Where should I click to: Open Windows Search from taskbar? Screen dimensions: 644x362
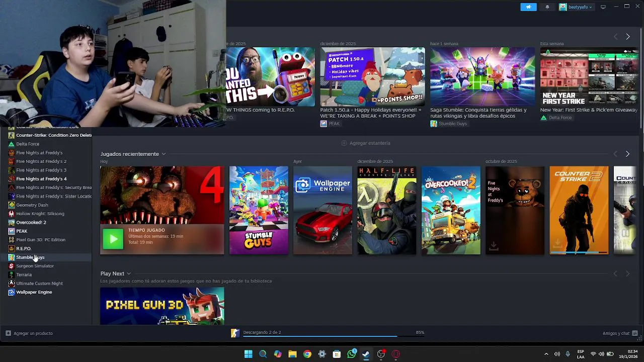pyautogui.click(x=263, y=354)
